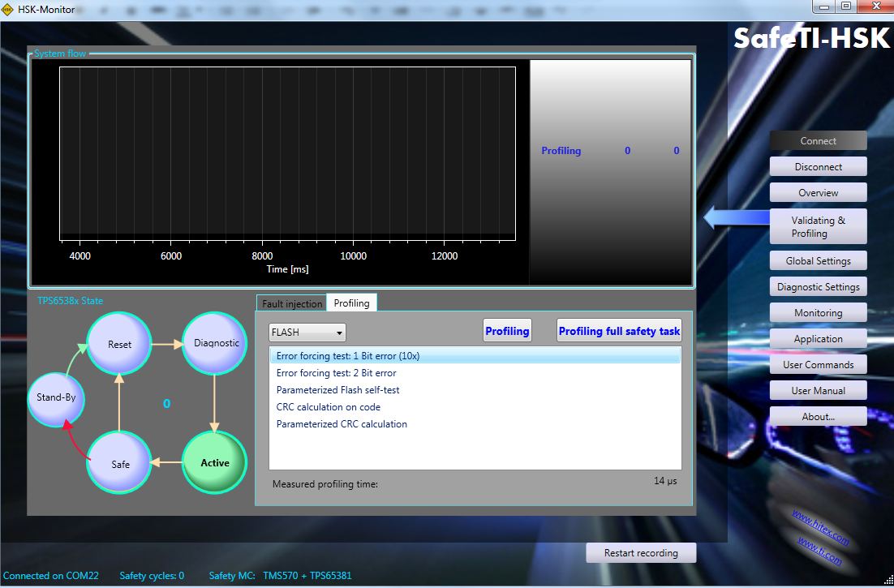Click the Measured profiling time label
This screenshot has width=894, height=588.
pos(325,484)
